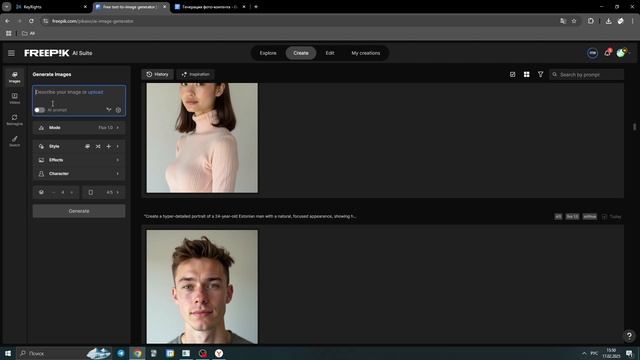This screenshot has width=640, height=360.
Task: Select the Videos tool in sidebar
Action: [15, 98]
